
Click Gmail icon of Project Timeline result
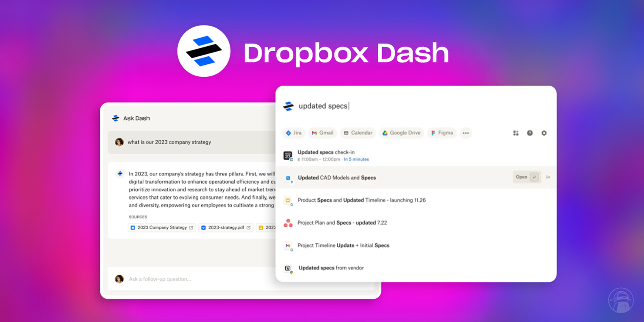(x=288, y=246)
